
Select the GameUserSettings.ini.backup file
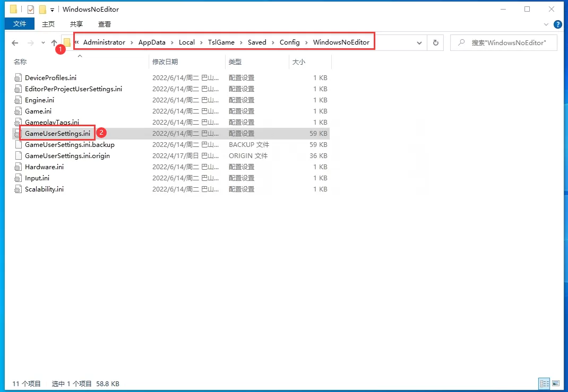(69, 144)
